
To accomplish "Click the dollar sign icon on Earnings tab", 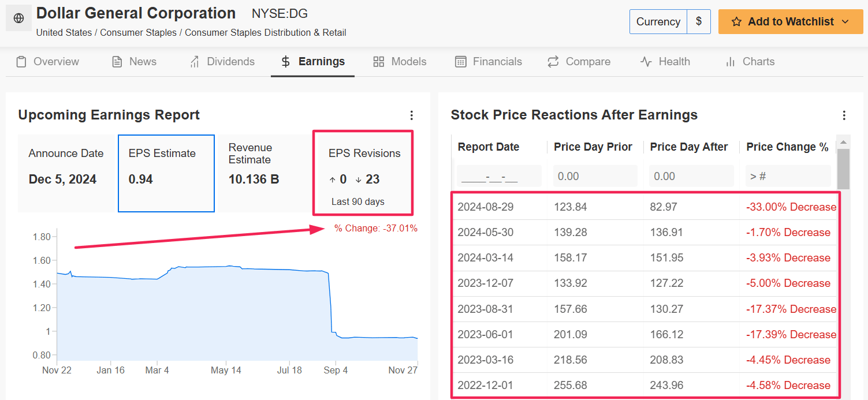I will pos(286,62).
